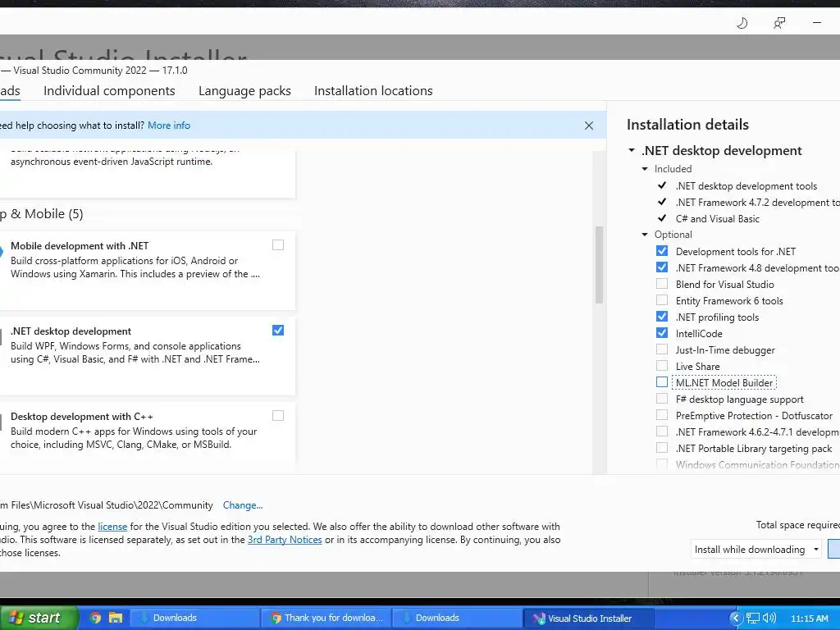This screenshot has height=630, width=840.
Task: Open the Install while downloading dropdown
Action: pos(756,549)
